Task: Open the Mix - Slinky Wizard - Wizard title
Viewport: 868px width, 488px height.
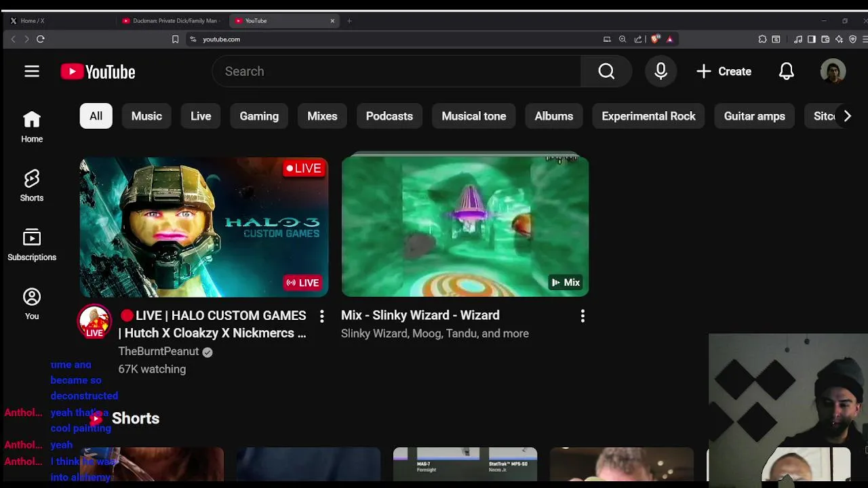Action: (420, 315)
